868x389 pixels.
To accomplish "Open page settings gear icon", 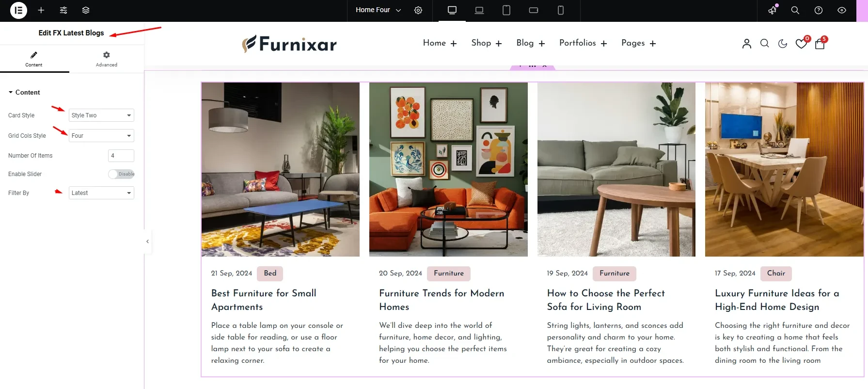I will (x=418, y=10).
